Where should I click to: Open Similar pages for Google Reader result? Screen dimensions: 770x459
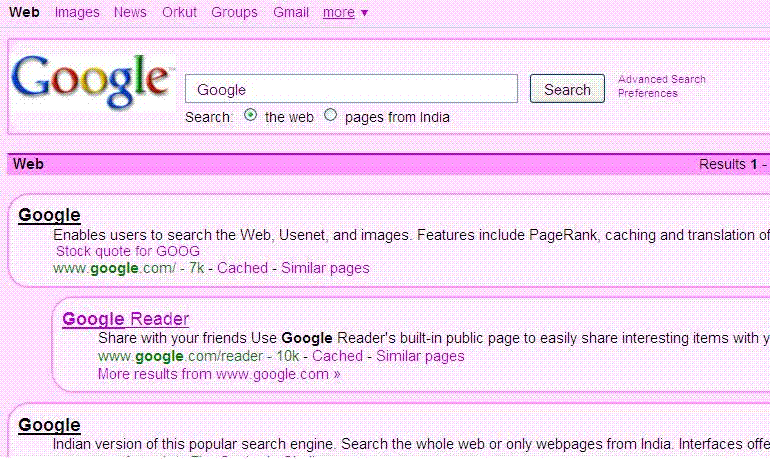click(x=420, y=356)
